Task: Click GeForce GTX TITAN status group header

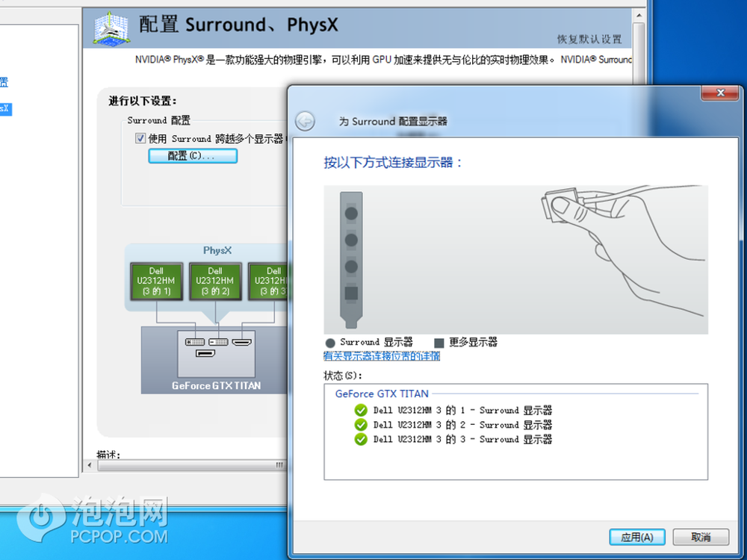Action: click(382, 393)
